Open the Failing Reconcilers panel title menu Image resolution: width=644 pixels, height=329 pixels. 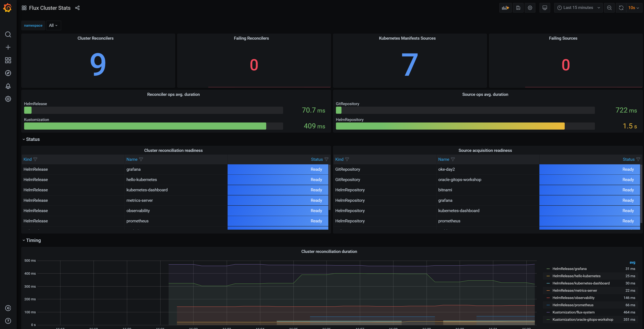(x=251, y=38)
